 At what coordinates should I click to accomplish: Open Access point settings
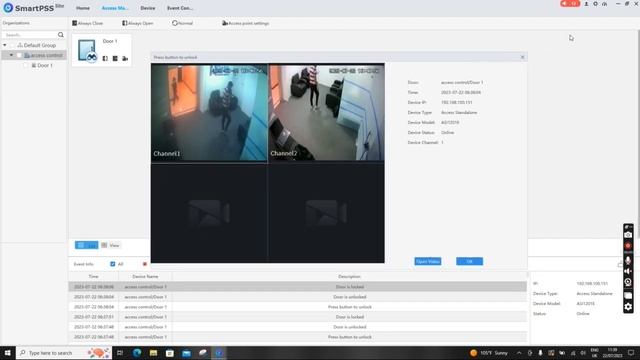[x=245, y=23]
